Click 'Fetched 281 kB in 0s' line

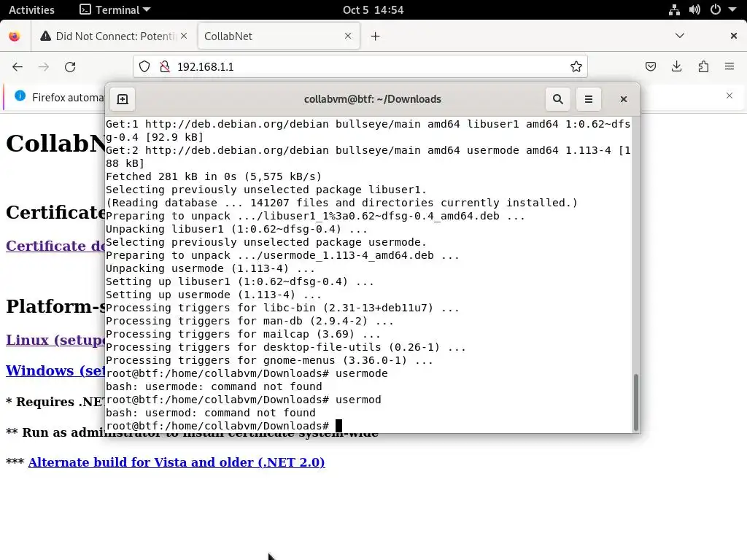(214, 176)
